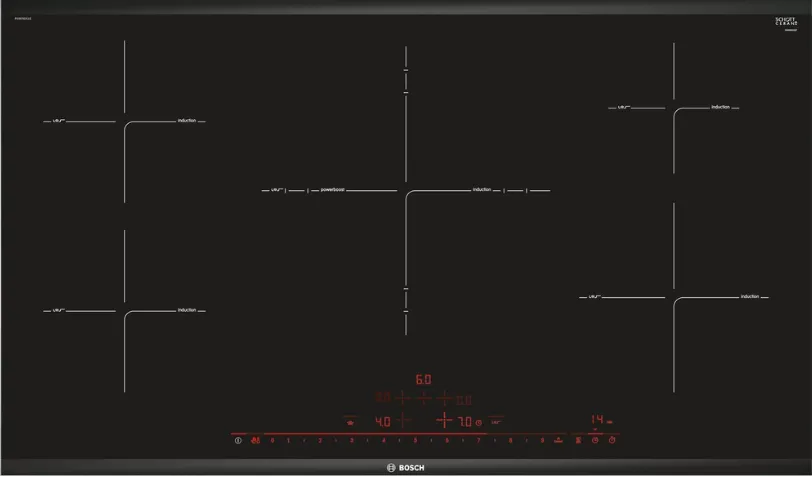The width and height of the screenshot is (812, 477).
Task: Select the zone cross next to 4.0
Action: pyautogui.click(x=404, y=421)
